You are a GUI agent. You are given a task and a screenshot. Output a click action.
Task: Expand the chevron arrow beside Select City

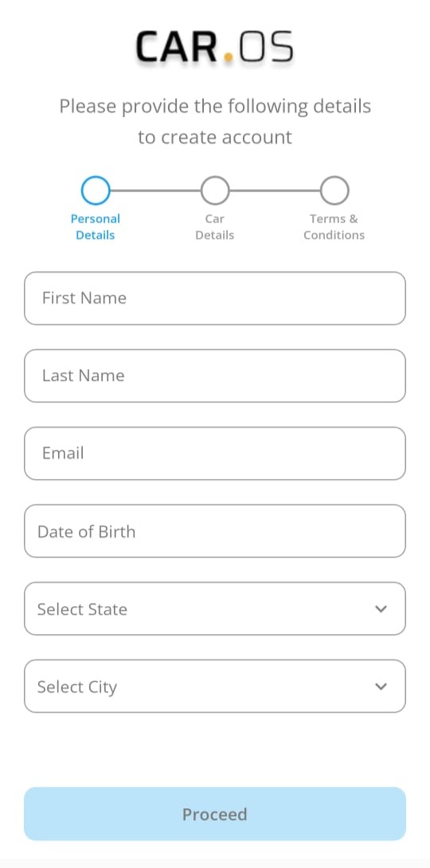click(x=381, y=687)
